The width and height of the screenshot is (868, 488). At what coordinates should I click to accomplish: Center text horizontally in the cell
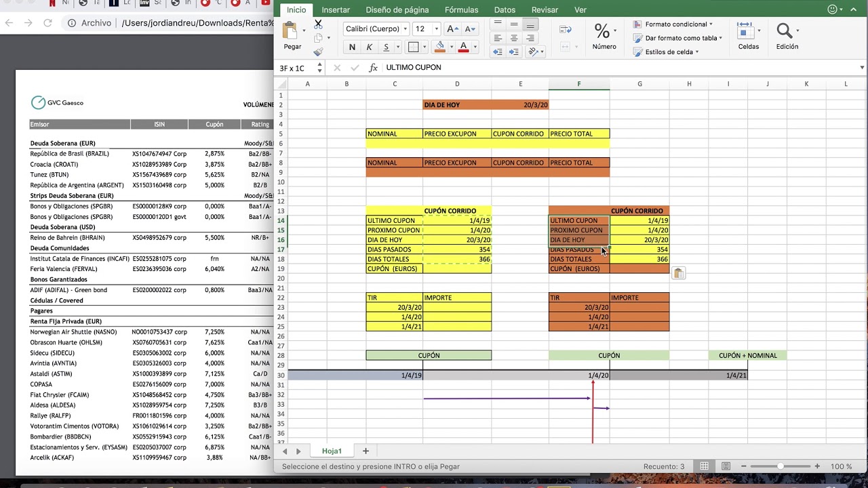point(514,38)
